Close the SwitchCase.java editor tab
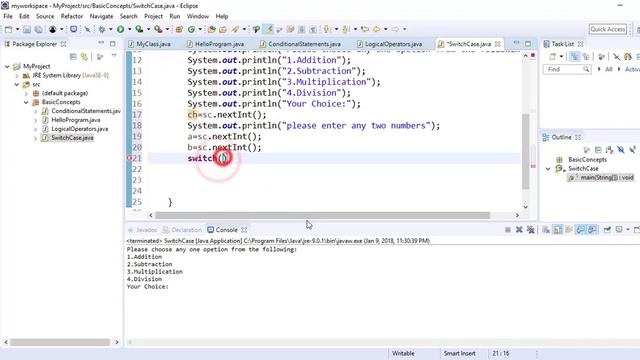The width and height of the screenshot is (640, 360). (498, 44)
